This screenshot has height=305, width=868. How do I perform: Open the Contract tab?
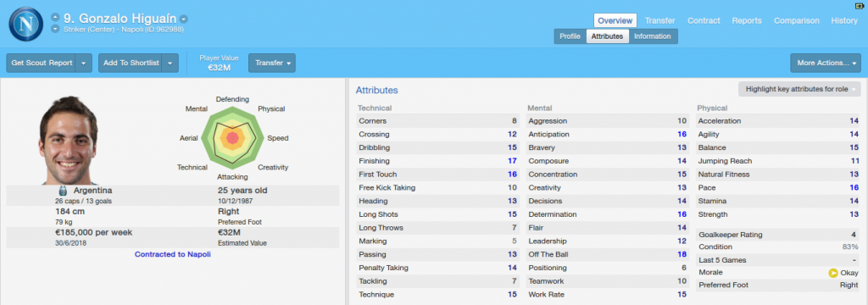(x=704, y=20)
